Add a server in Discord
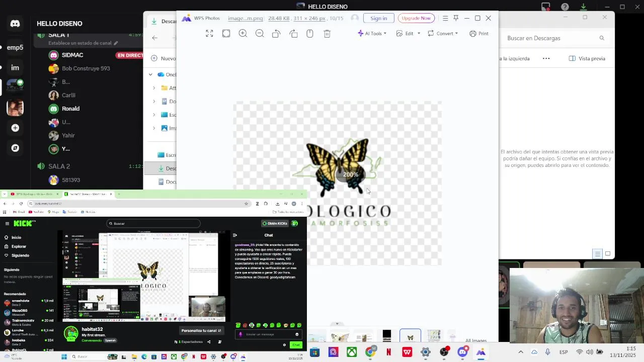This screenshot has height=362, width=644. click(x=15, y=128)
